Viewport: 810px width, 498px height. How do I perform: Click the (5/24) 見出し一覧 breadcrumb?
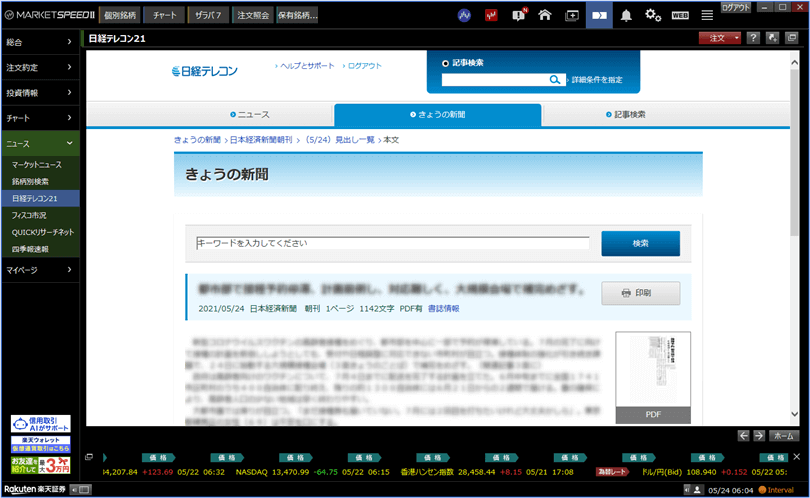tap(339, 139)
